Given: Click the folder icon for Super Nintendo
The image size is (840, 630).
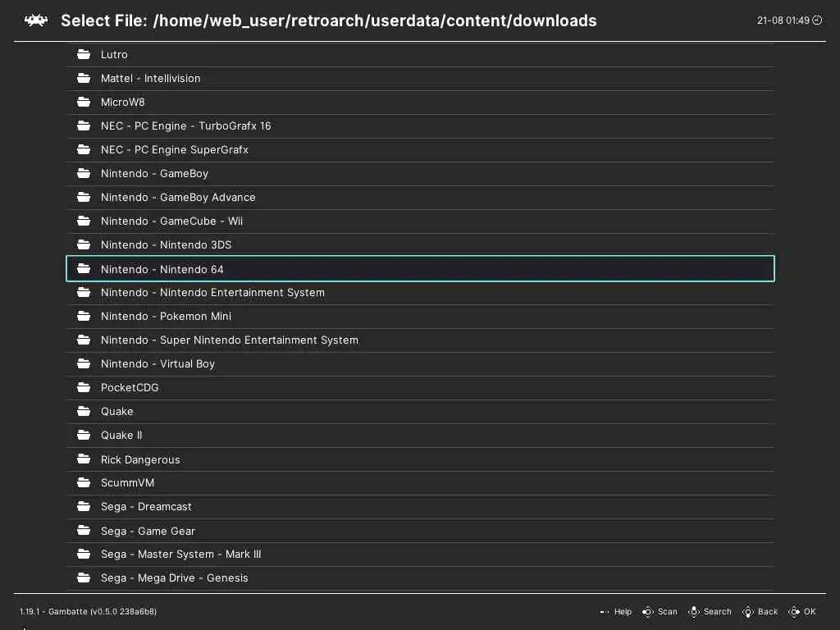Looking at the screenshot, I should click(x=84, y=340).
